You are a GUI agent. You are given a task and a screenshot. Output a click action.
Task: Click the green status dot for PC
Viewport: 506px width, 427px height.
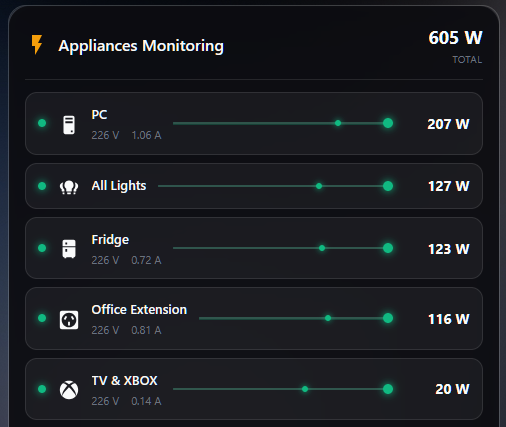click(x=42, y=123)
